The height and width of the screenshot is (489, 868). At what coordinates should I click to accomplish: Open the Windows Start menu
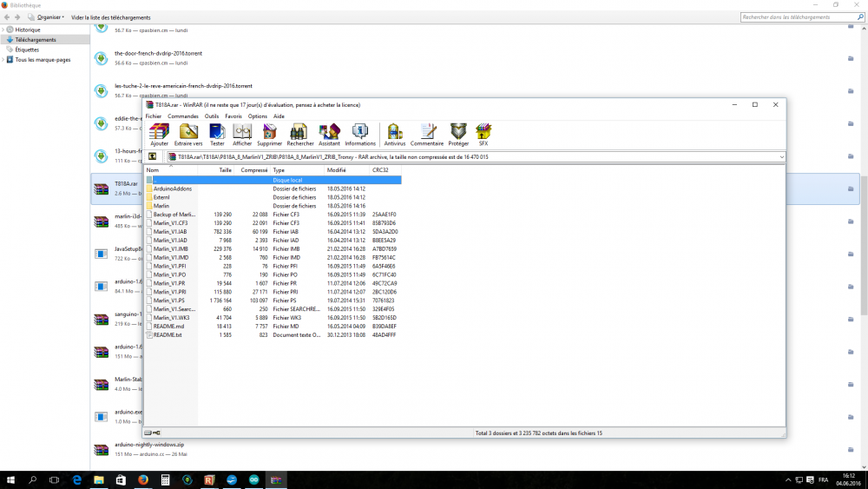point(10,480)
